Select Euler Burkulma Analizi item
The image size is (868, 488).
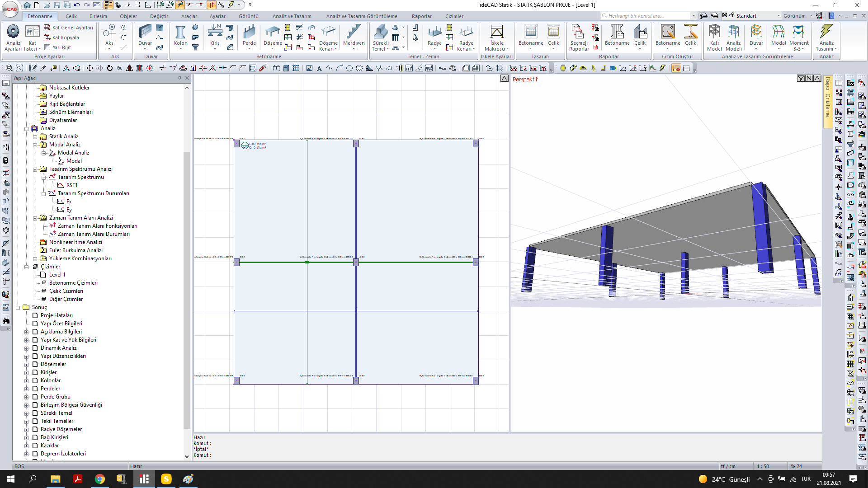(x=75, y=250)
